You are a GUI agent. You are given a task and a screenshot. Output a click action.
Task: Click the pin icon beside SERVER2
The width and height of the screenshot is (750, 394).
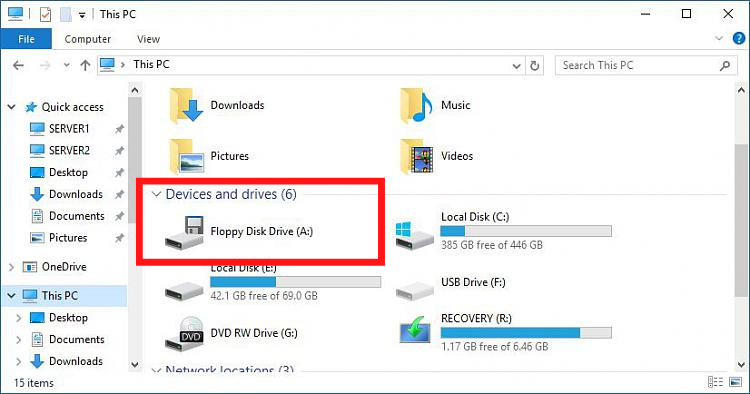click(119, 151)
